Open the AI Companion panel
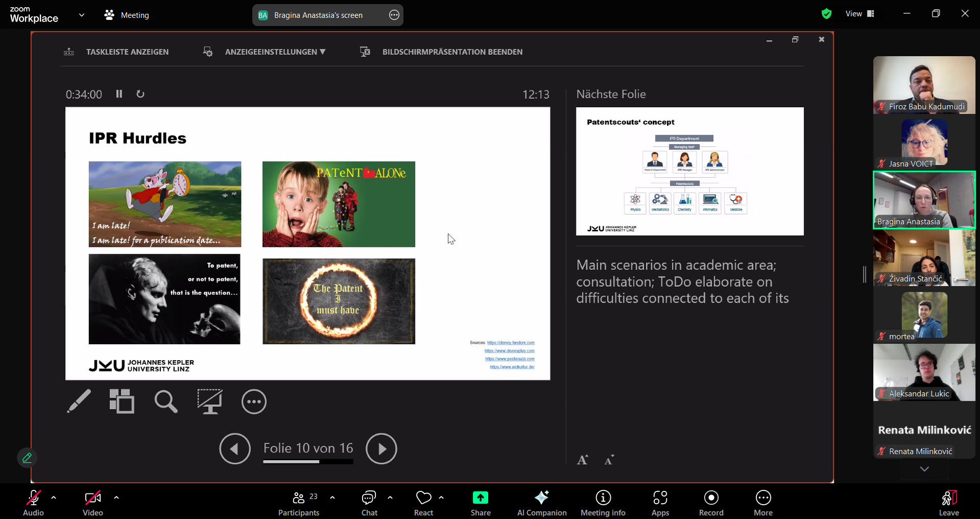Screen dimensions: 980x519 point(542,504)
